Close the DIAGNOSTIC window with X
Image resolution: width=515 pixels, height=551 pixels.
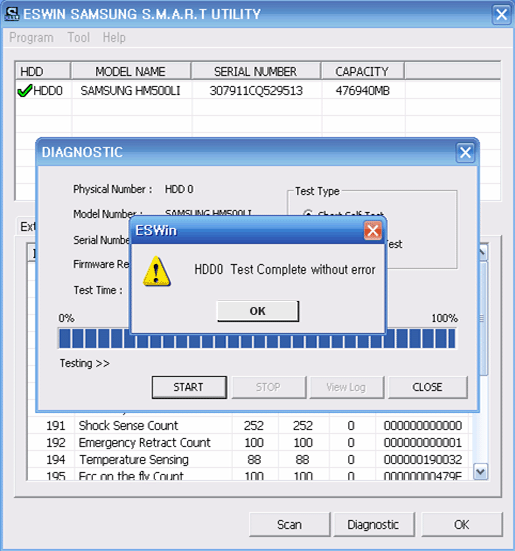(465, 153)
